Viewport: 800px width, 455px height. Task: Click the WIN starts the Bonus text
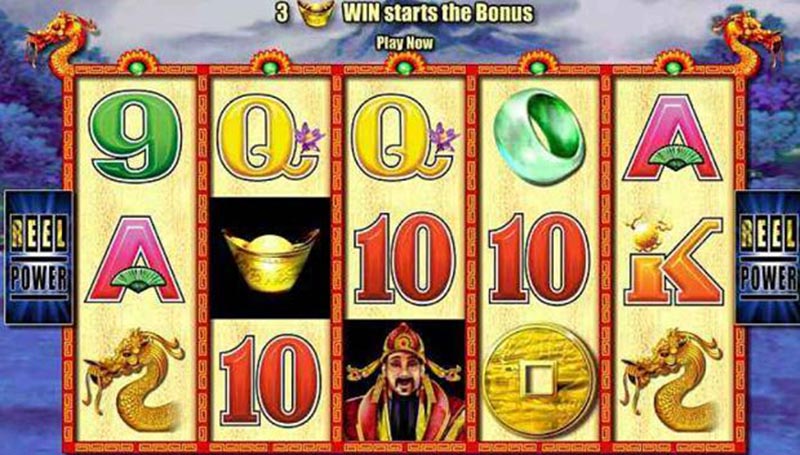coord(438,13)
